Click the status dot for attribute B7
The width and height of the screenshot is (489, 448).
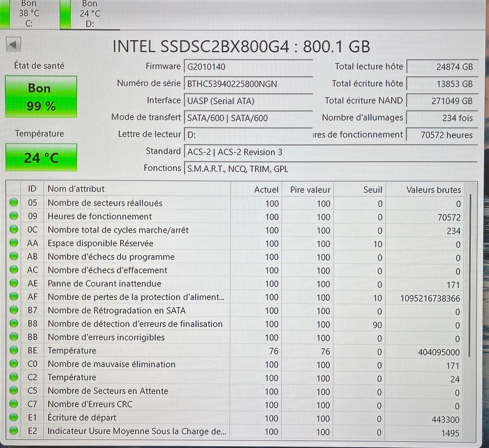pos(14,310)
